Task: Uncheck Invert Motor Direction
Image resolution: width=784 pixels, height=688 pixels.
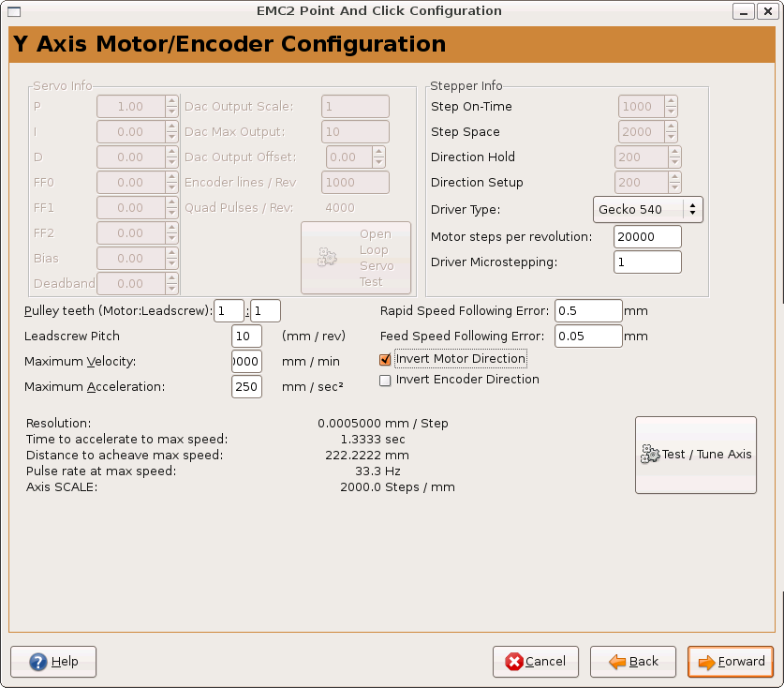Action: (x=385, y=359)
